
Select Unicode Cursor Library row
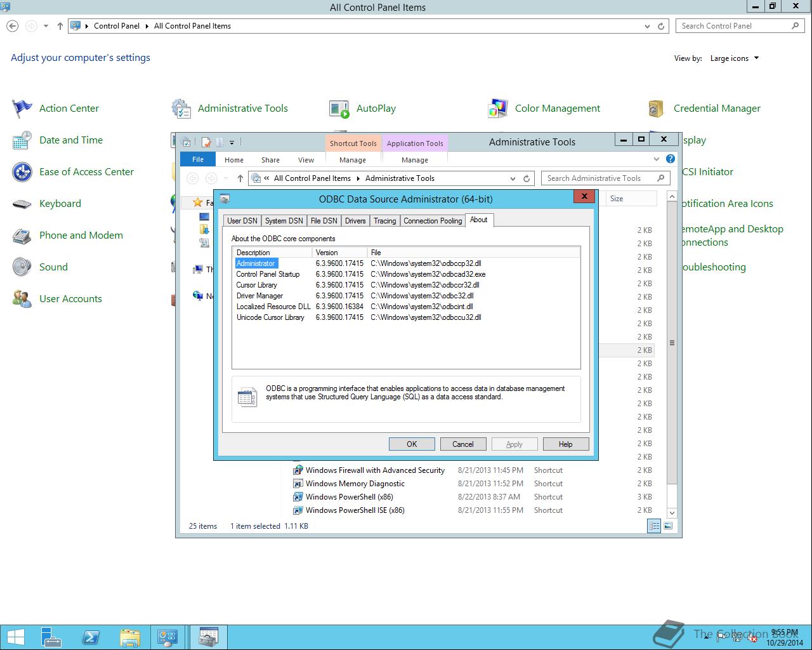pos(406,317)
